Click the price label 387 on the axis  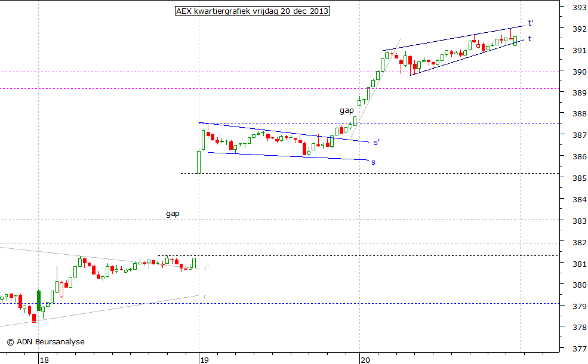[580, 135]
